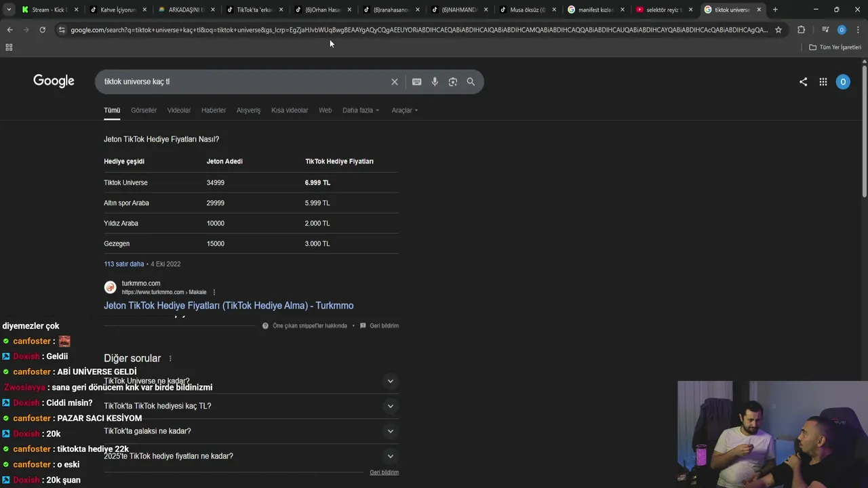Click the Google logo
Viewport: 868px width, 488px height.
click(54, 81)
